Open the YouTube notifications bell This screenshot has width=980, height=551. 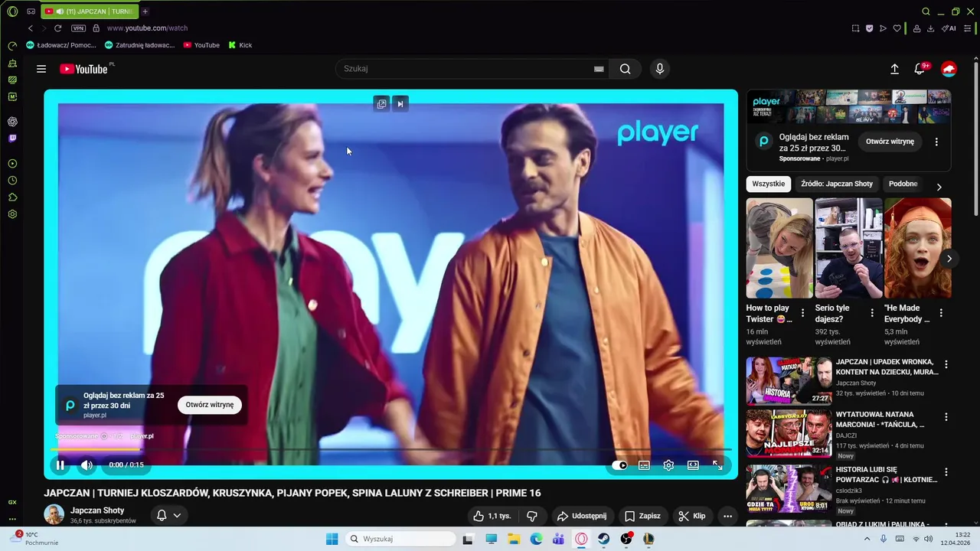(920, 69)
